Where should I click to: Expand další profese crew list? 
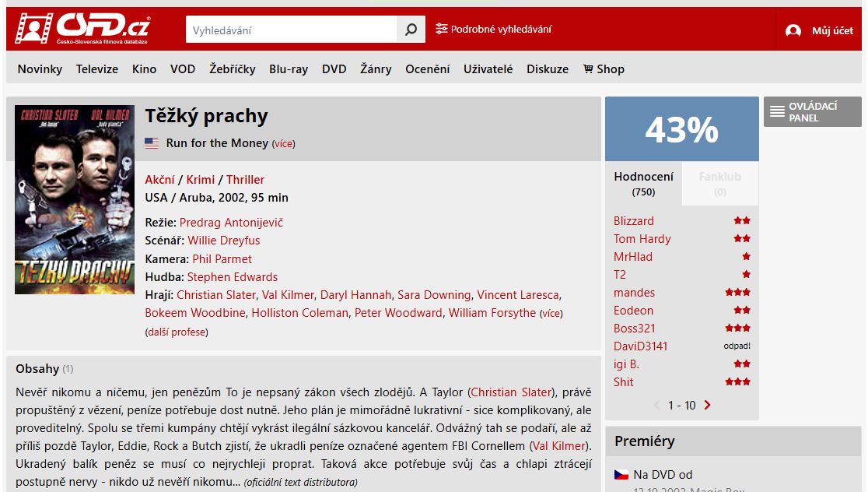[177, 332]
